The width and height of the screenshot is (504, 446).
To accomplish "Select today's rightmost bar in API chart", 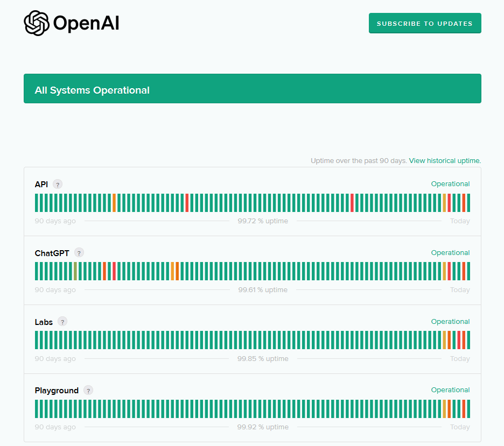I will (468, 203).
